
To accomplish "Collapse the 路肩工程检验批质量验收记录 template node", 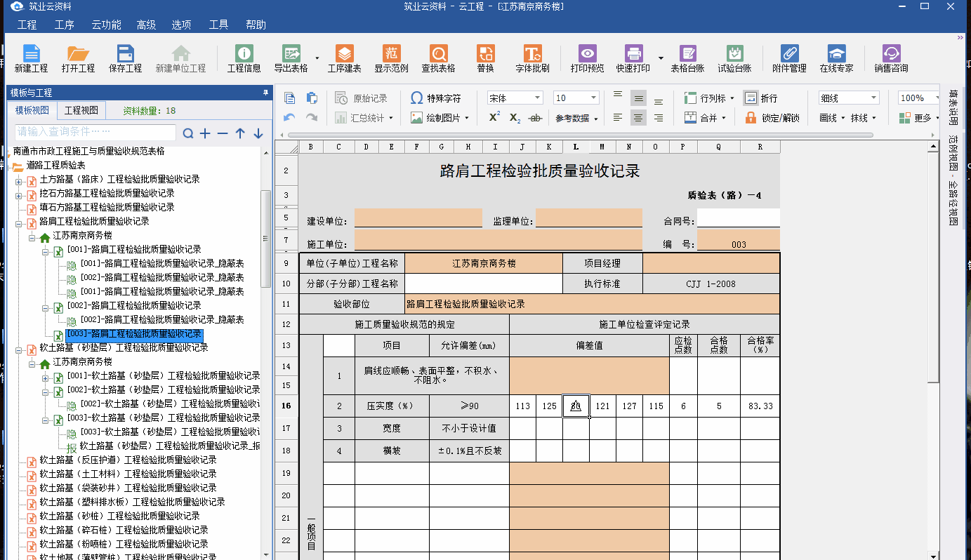I will [19, 222].
